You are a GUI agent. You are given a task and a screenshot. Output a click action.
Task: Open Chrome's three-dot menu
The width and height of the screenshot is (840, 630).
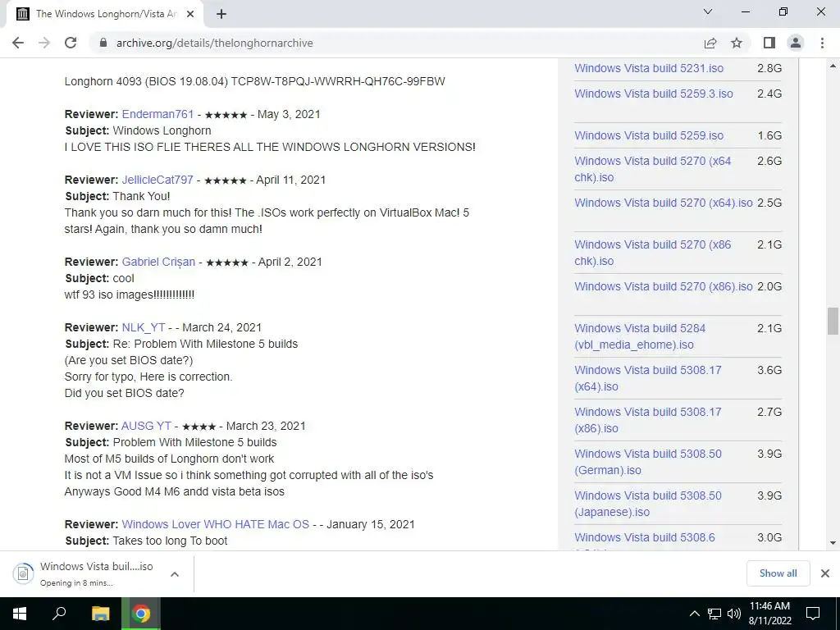coord(822,43)
